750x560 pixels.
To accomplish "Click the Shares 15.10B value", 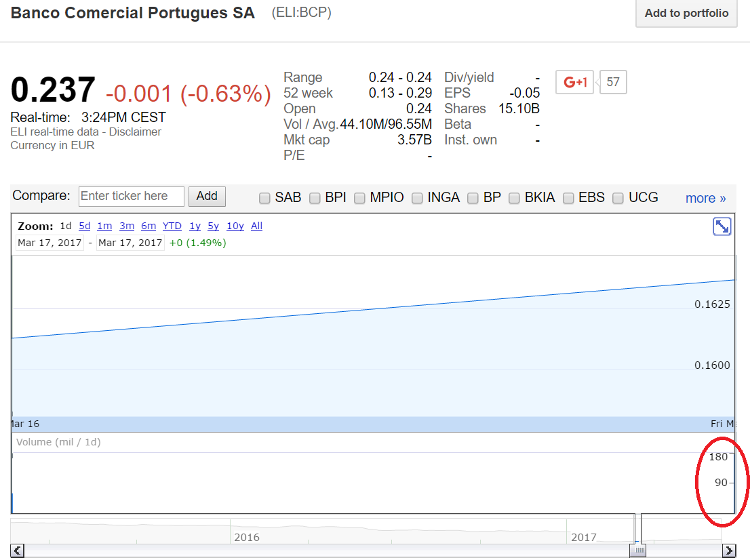I will pyautogui.click(x=519, y=108).
